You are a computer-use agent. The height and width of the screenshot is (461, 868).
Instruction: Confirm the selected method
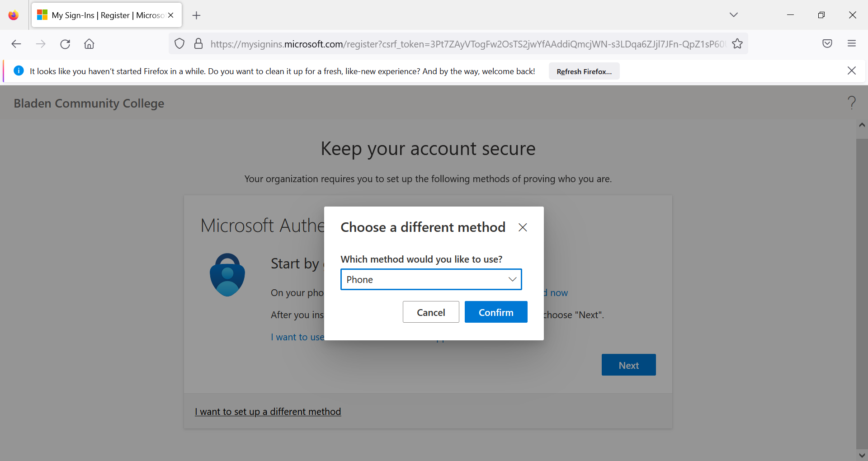click(495, 312)
